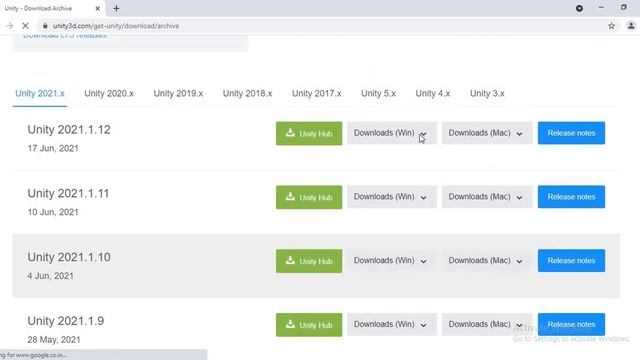640x360 pixels.
Task: Open Release notes for Unity 2021.1.12
Action: point(571,133)
